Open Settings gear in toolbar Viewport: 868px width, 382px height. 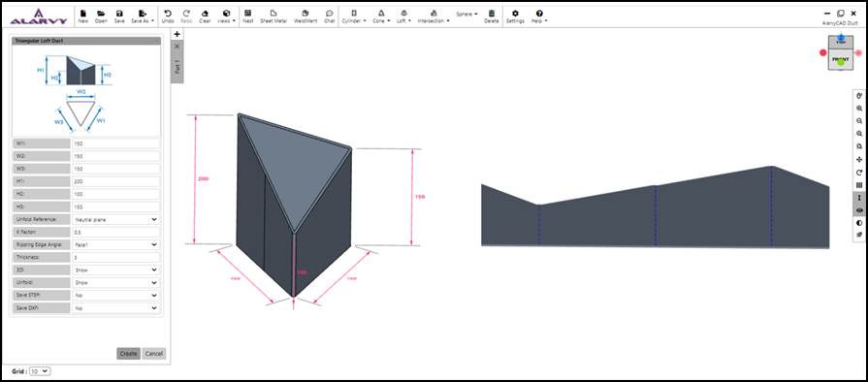tap(515, 16)
